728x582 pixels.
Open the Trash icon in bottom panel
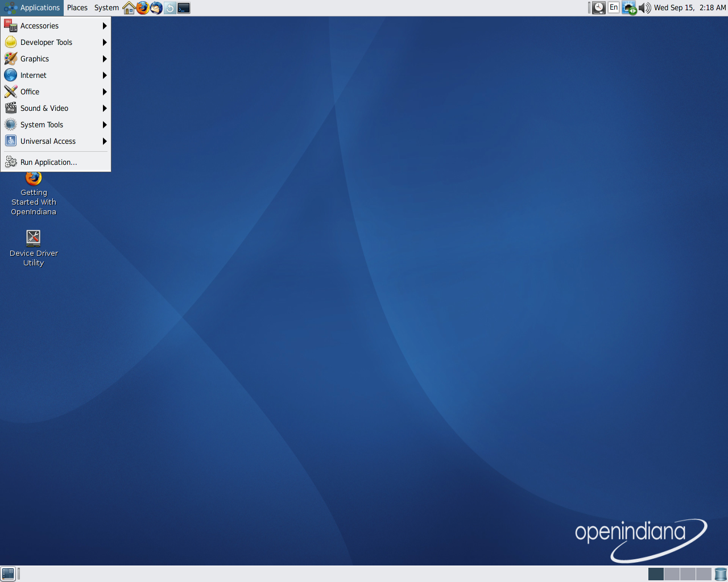tap(721, 574)
